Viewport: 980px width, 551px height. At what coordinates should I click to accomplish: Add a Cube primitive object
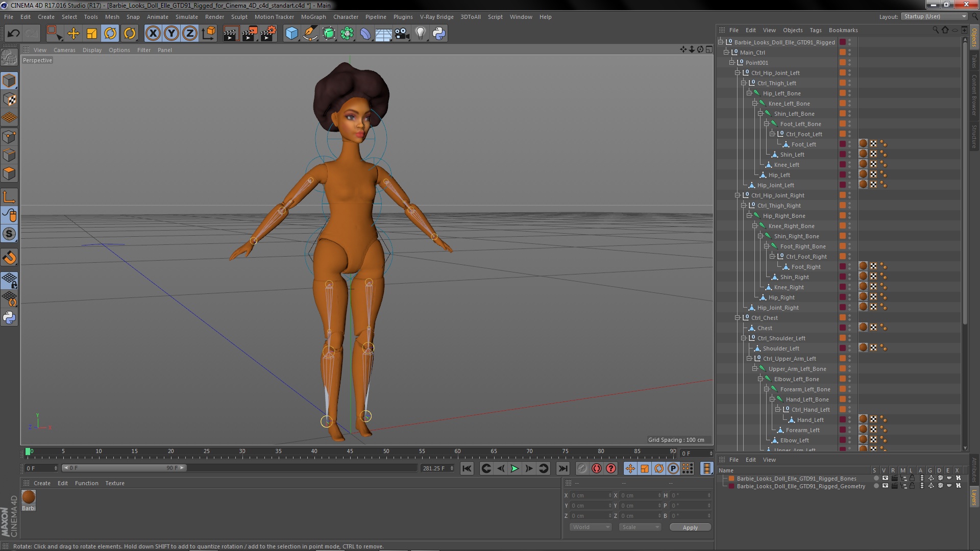pos(291,34)
